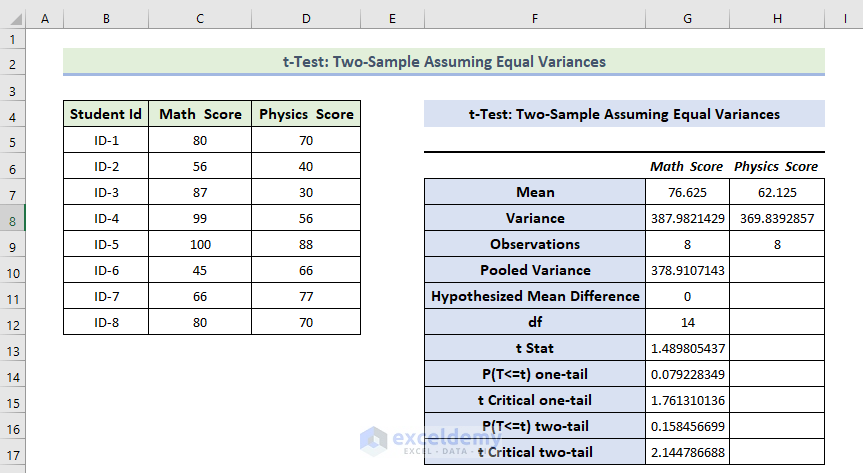Image resolution: width=863 pixels, height=473 pixels.
Task: Select column H header
Action: click(776, 17)
